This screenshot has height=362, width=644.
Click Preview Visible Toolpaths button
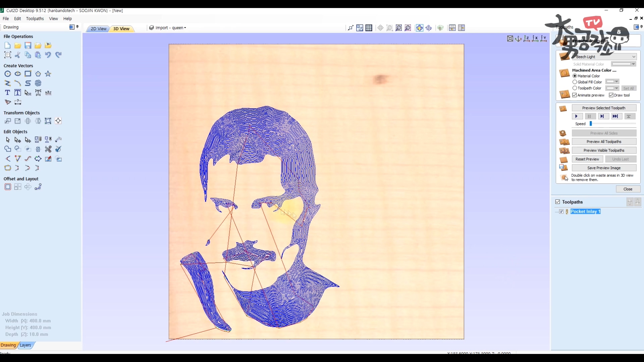(604, 150)
